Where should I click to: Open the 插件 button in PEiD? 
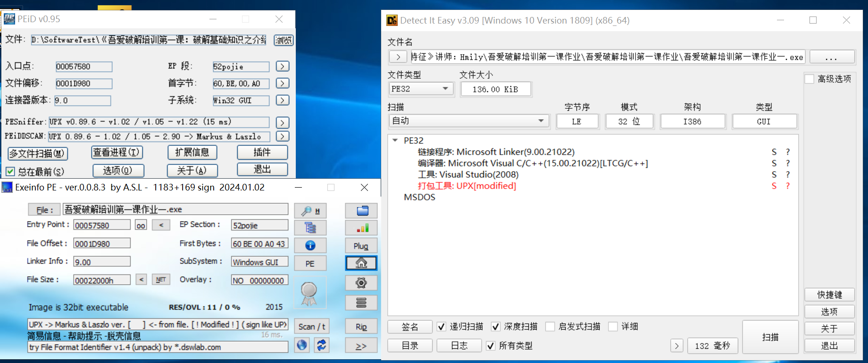pyautogui.click(x=262, y=152)
